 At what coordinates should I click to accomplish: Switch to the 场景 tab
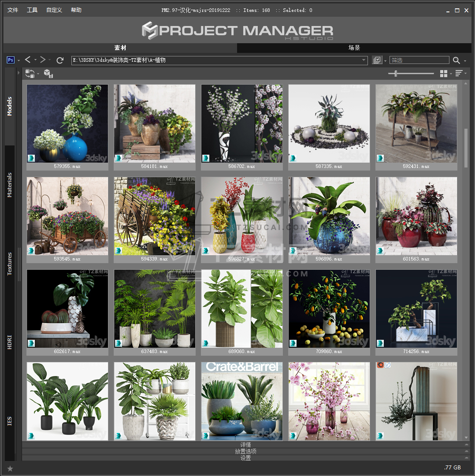pos(354,48)
